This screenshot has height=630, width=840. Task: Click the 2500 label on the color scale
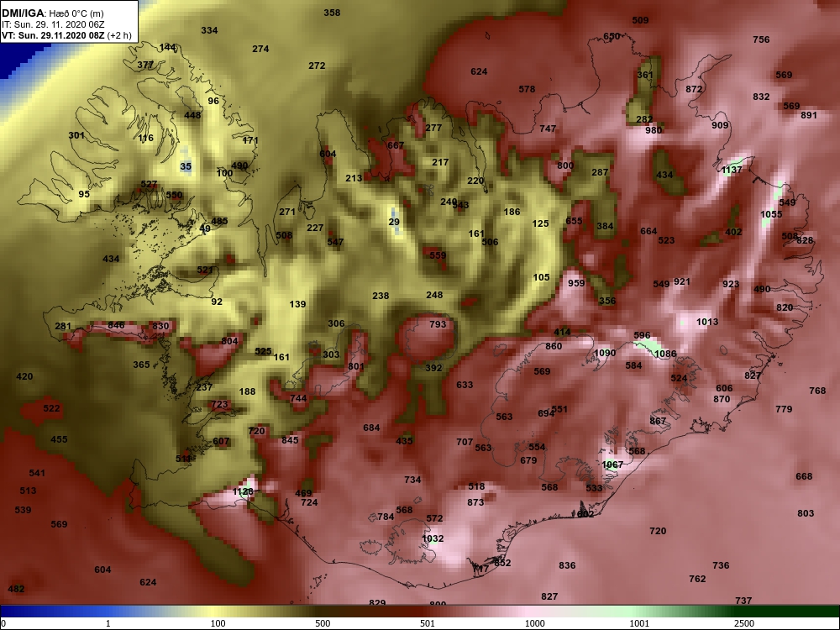click(x=743, y=623)
